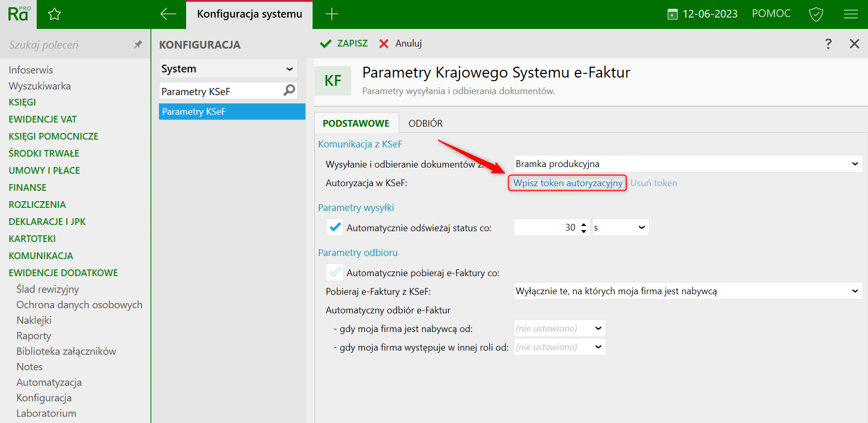Cancel changes with Anuluj

(401, 43)
